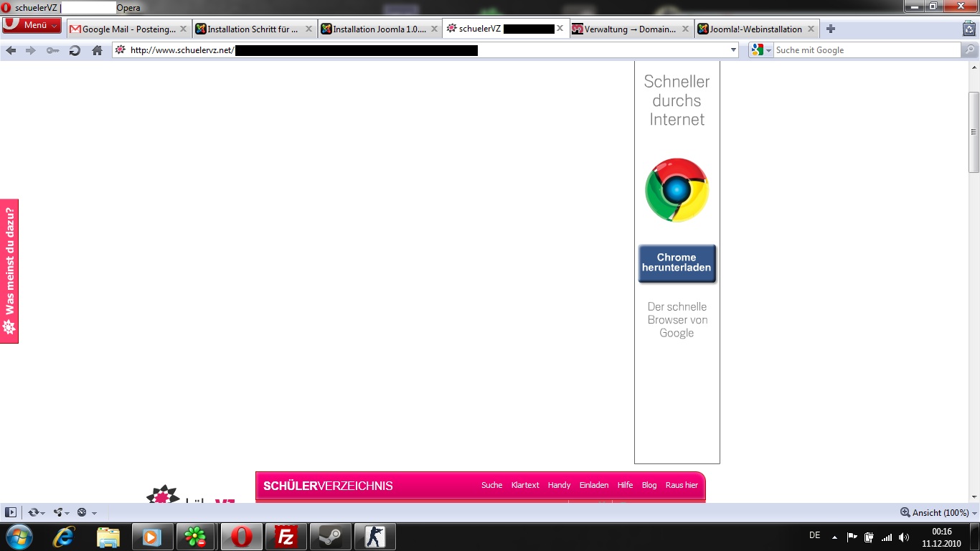The height and width of the screenshot is (551, 980).
Task: Open the Opera Unite status menu
Action: [x=61, y=512]
